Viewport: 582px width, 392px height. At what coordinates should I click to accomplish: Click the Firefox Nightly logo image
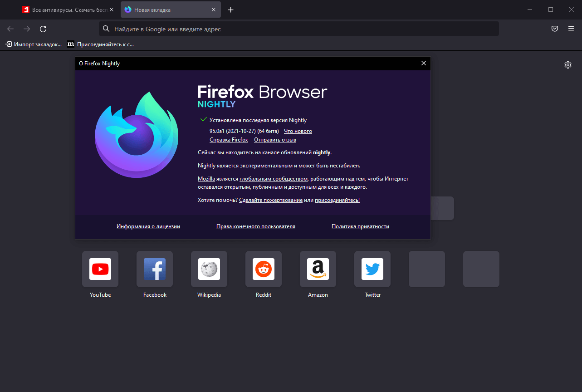pos(137,135)
